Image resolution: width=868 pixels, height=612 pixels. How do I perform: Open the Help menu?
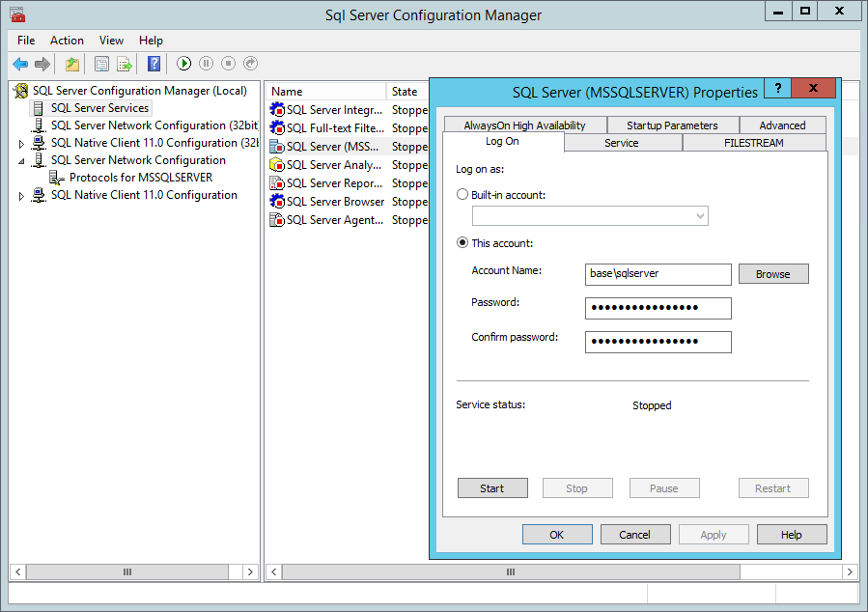click(x=151, y=41)
